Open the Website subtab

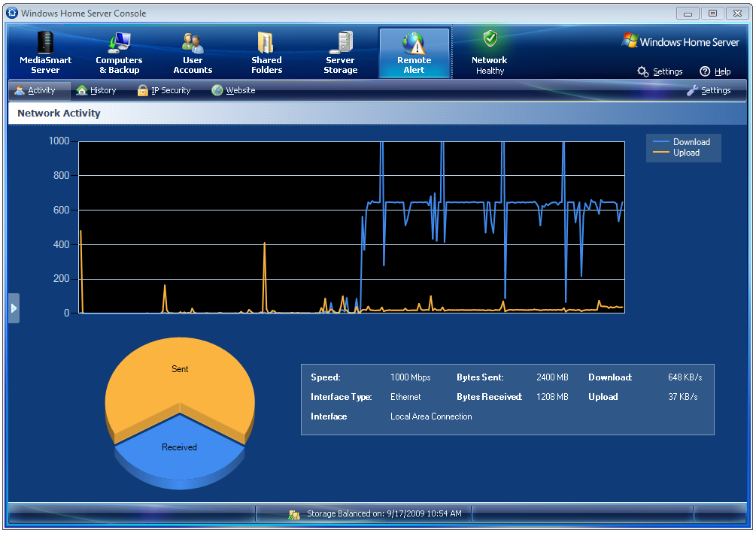click(x=233, y=91)
